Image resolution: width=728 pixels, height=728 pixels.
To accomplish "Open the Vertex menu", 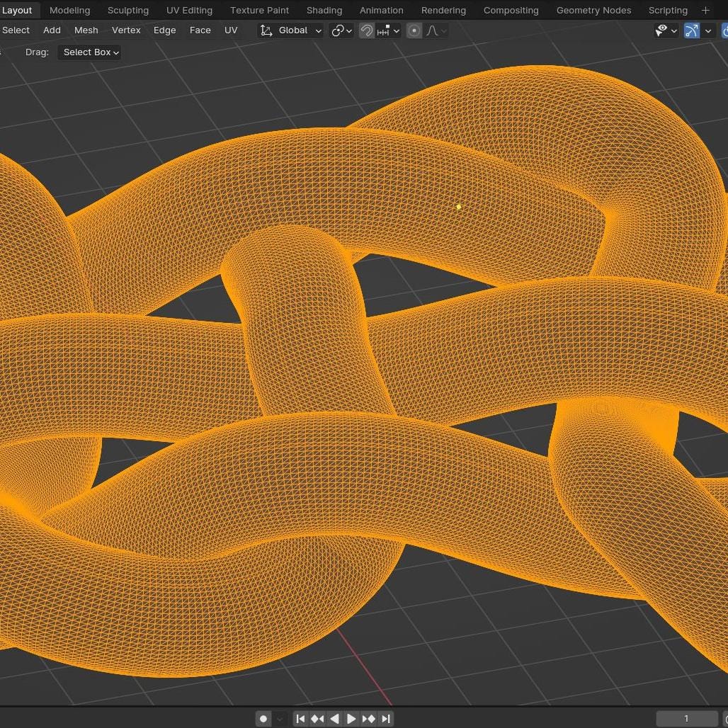I will pos(126,30).
